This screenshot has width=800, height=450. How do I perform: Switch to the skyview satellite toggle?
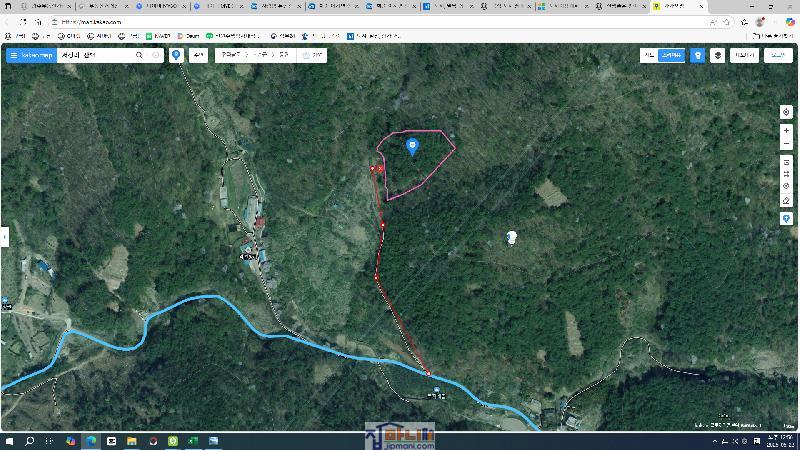(670, 55)
